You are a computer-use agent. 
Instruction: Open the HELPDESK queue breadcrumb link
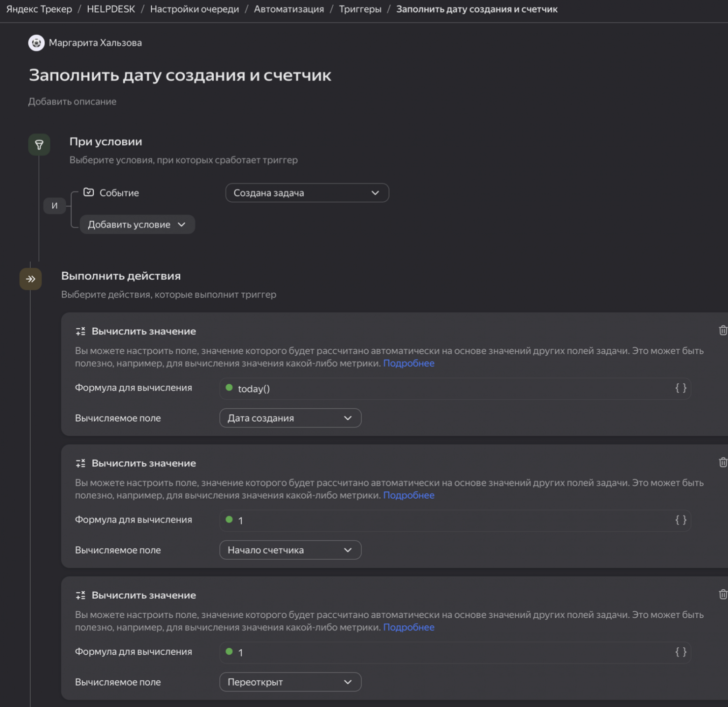coord(111,9)
